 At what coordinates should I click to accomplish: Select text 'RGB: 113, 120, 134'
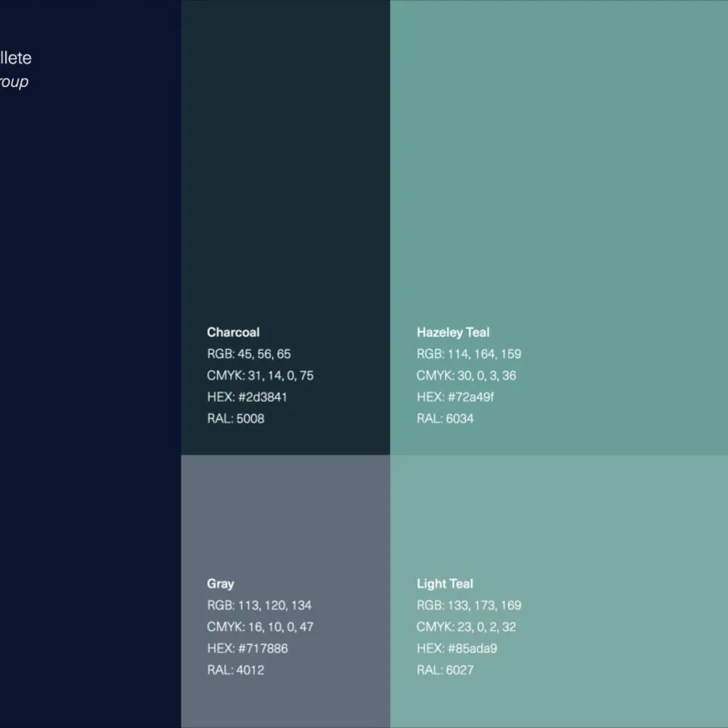pyautogui.click(x=259, y=606)
